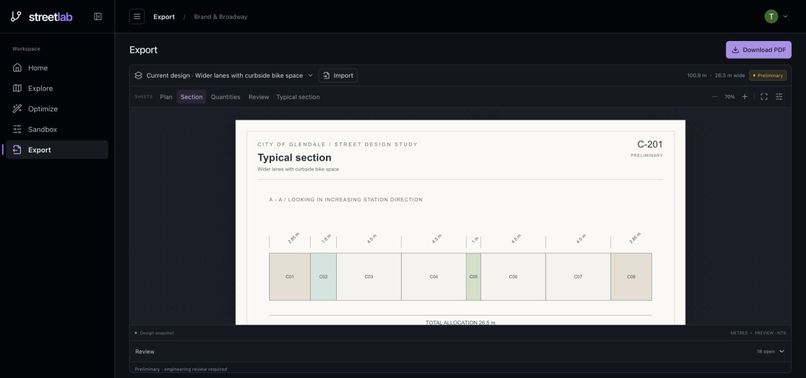Click the TOTAL ALLOCATION 26.5 m text
The width and height of the screenshot is (806, 378).
pos(461,322)
